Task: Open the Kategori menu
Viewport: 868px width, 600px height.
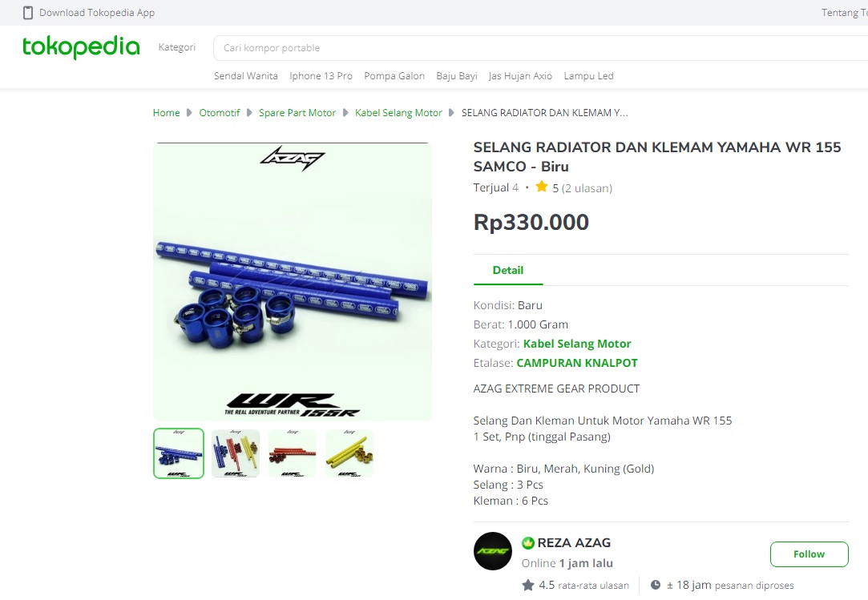Action: pos(177,47)
